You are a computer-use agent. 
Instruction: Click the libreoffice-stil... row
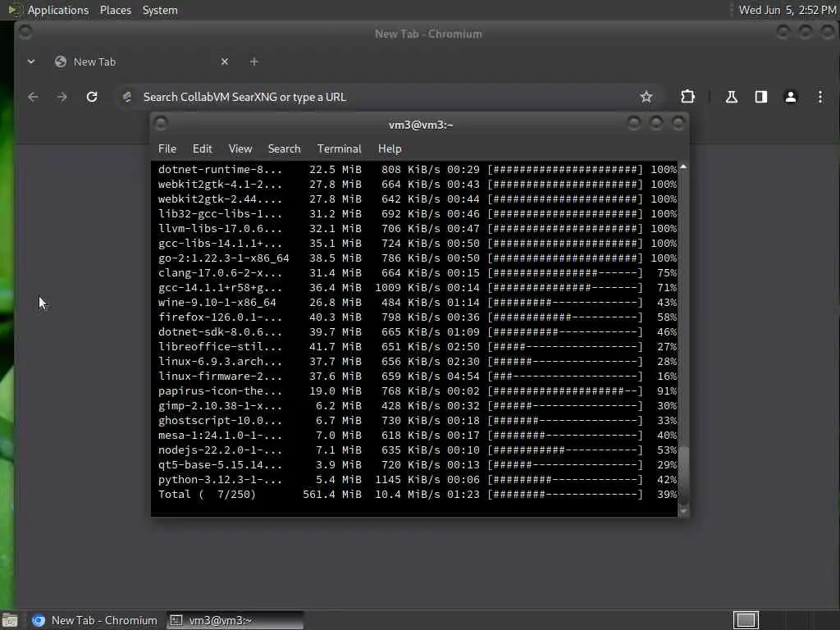tap(417, 347)
